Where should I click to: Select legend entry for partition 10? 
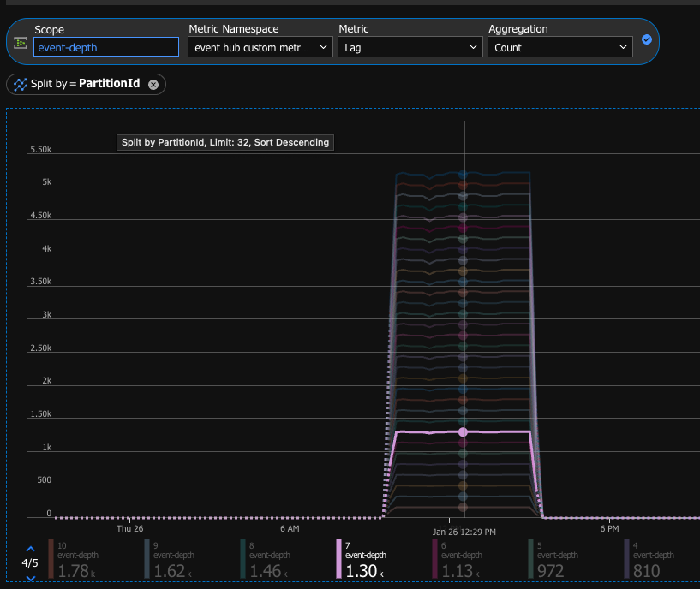tap(73, 560)
